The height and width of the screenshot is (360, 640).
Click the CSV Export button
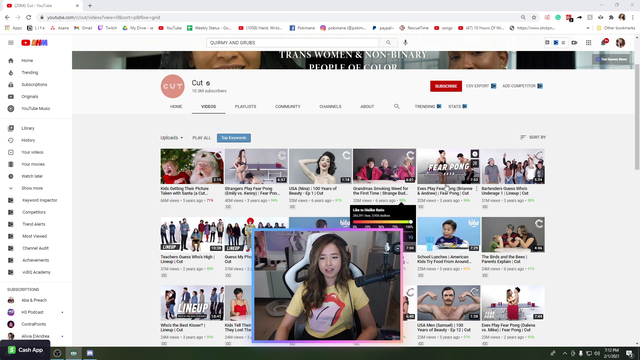(x=481, y=86)
